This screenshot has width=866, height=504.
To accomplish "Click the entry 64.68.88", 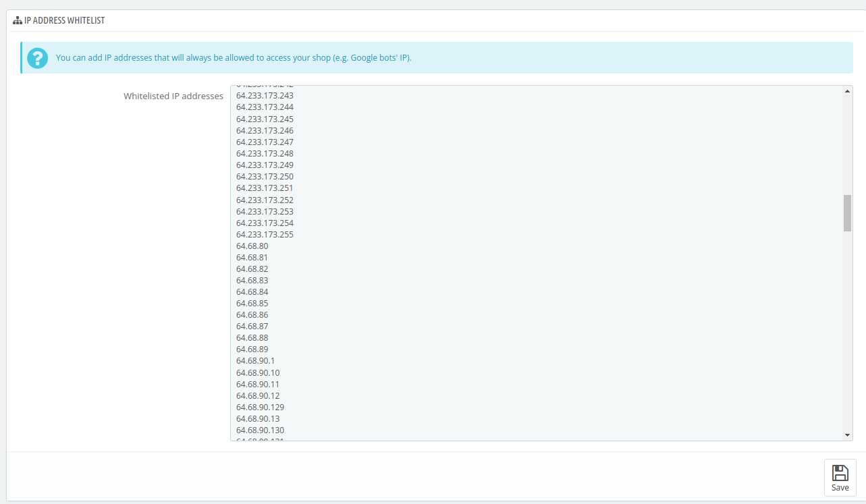I will [x=252, y=337].
